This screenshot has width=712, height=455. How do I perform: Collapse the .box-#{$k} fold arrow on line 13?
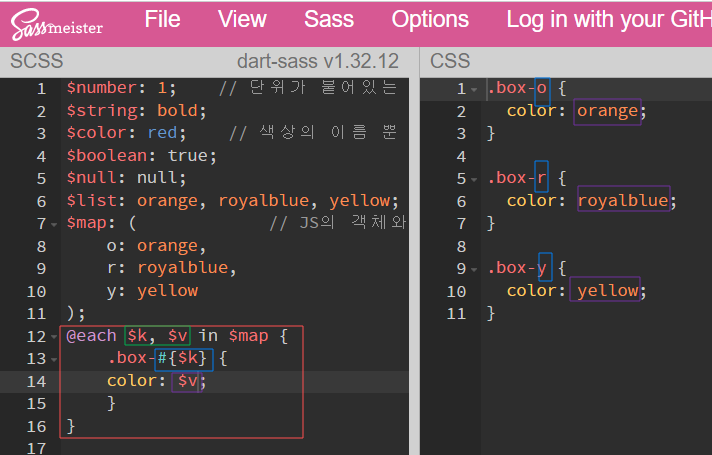[x=54, y=360]
